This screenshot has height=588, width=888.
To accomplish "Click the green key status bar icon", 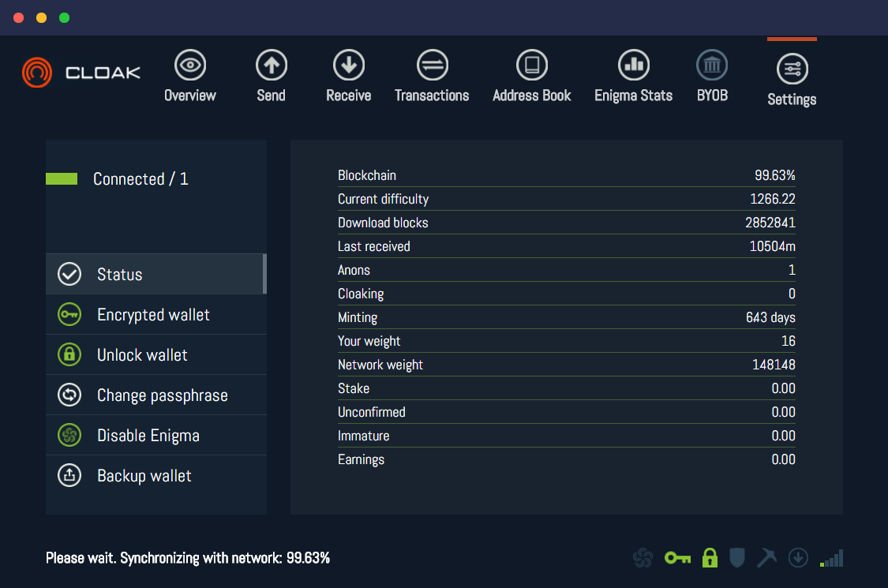I will pyautogui.click(x=677, y=559).
